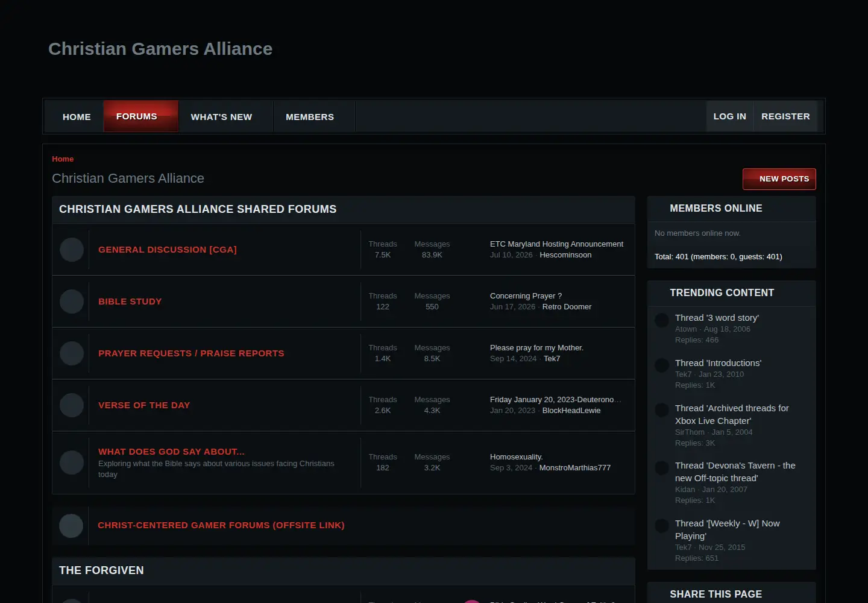Open the 'Friday January 20, 2023-Deuterono…' post
868x603 pixels.
point(555,400)
